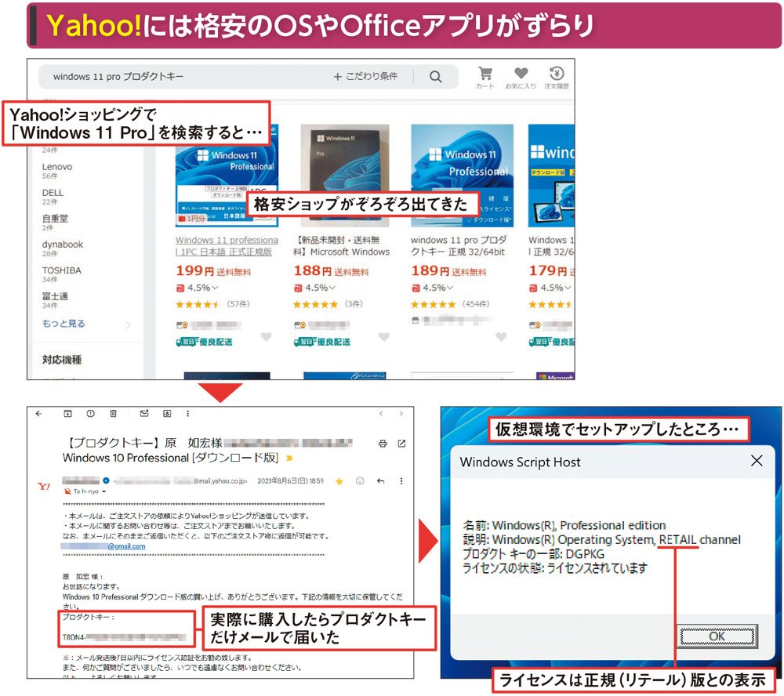Reply to the email with reply arrow
This screenshot has width=784, height=696.
[380, 481]
